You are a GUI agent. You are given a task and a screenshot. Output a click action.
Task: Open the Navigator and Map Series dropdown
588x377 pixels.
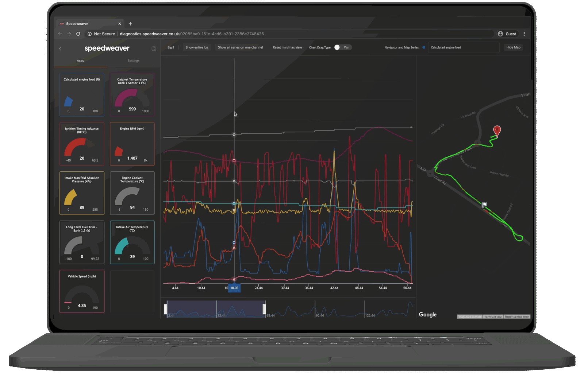463,47
